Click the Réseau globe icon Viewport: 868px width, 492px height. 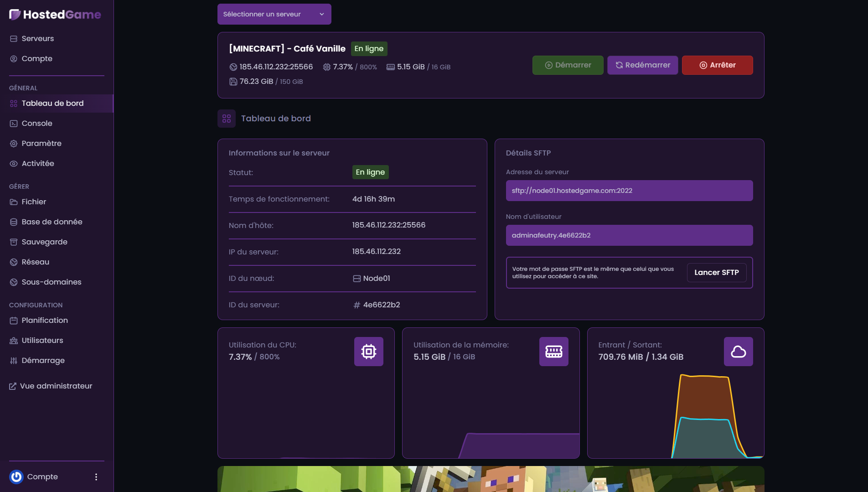pos(14,262)
